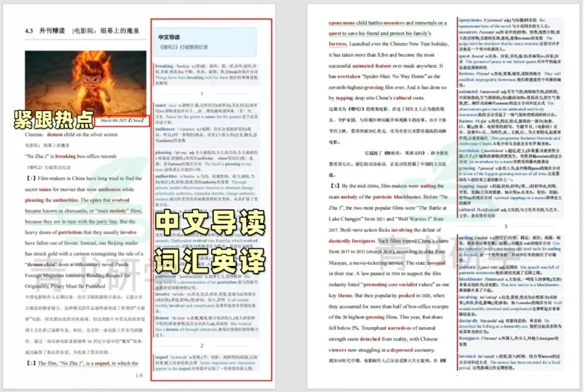Click glossary entry 'sauce' in the vocabulary column
Viewport: 585px width, 392px height.
(160, 105)
